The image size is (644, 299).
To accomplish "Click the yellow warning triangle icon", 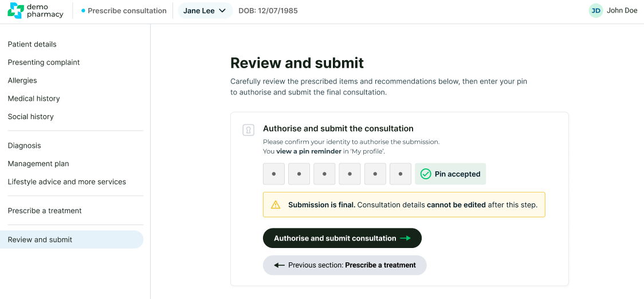I will [x=276, y=204].
